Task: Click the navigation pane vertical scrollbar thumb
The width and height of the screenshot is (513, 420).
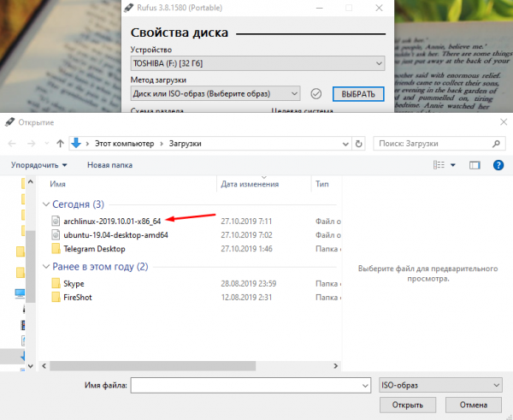Action: pyautogui.click(x=31, y=267)
